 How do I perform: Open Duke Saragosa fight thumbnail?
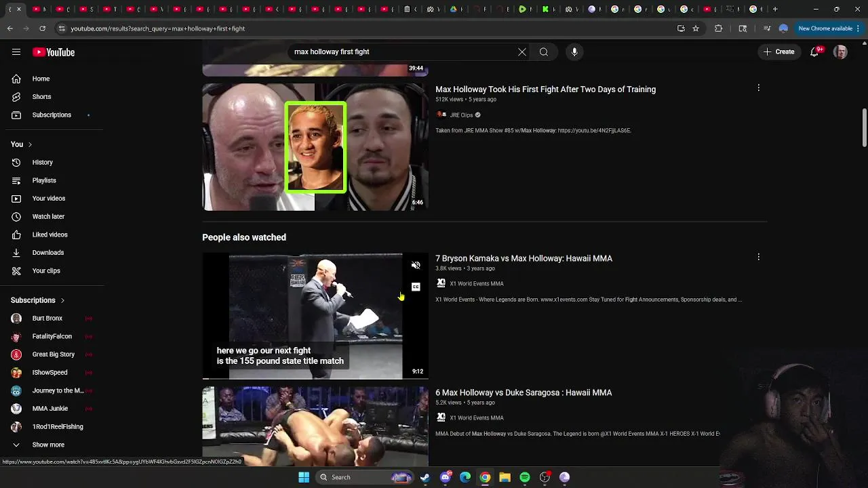(x=315, y=426)
